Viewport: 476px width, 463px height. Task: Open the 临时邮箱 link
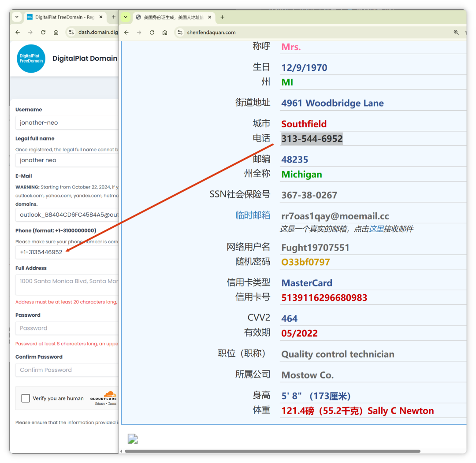(253, 215)
